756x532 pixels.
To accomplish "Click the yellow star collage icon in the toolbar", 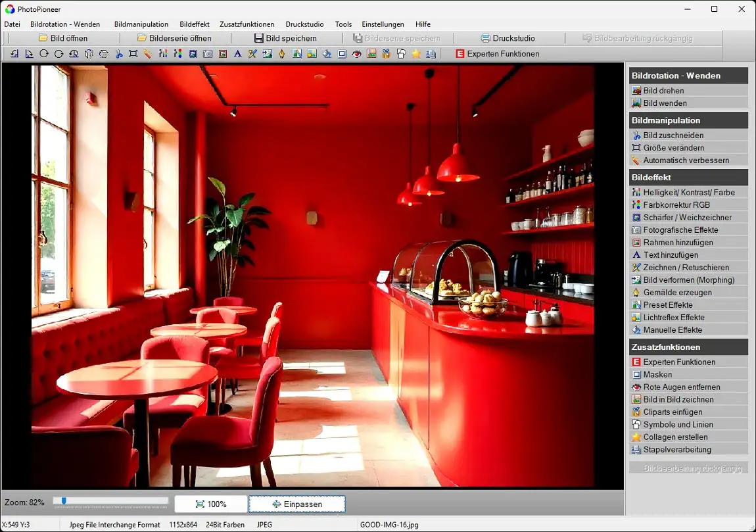I will (416, 54).
